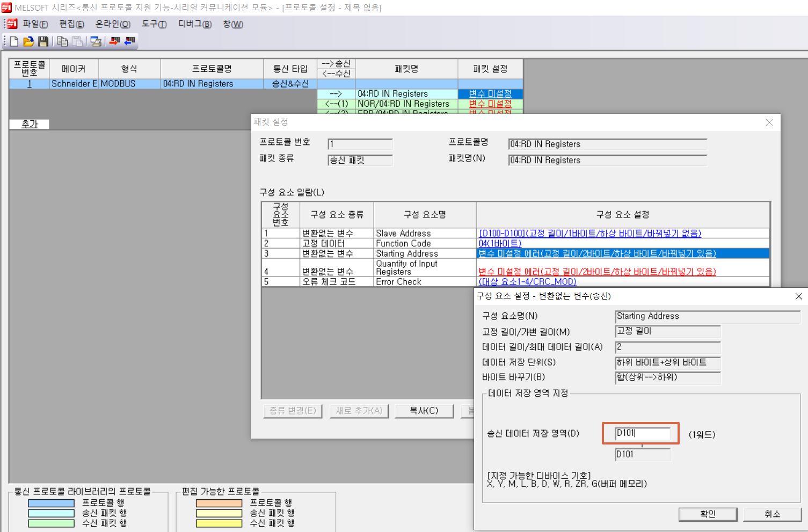Open the 온라인(O) menu
This screenshot has width=808, height=532.
tap(113, 24)
